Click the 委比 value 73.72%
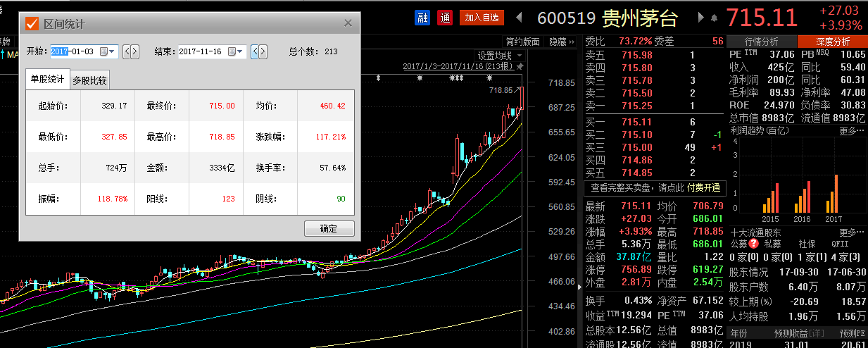The height and width of the screenshot is (348, 868). click(x=635, y=42)
